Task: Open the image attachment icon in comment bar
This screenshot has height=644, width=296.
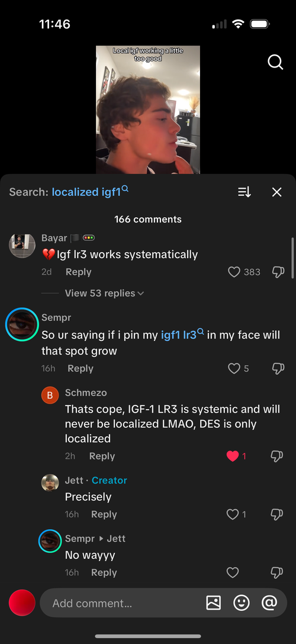Action: [x=214, y=603]
